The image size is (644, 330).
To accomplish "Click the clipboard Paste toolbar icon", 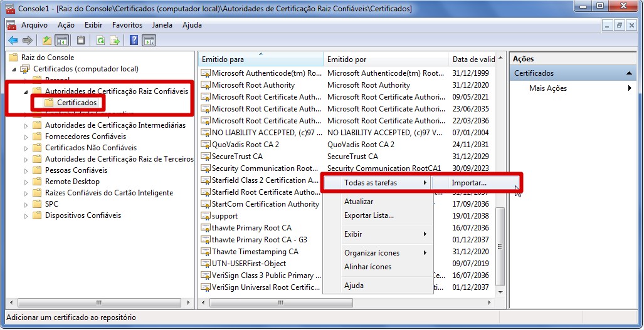I will coord(81,41).
